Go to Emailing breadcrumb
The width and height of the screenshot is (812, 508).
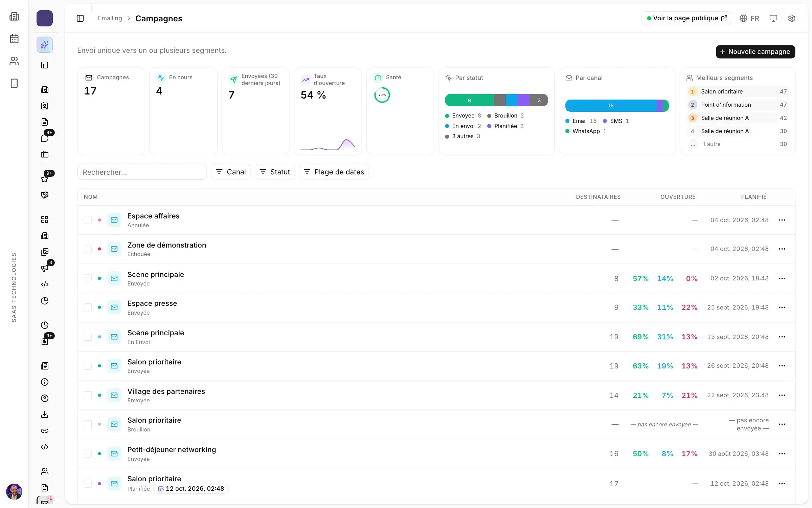click(110, 18)
